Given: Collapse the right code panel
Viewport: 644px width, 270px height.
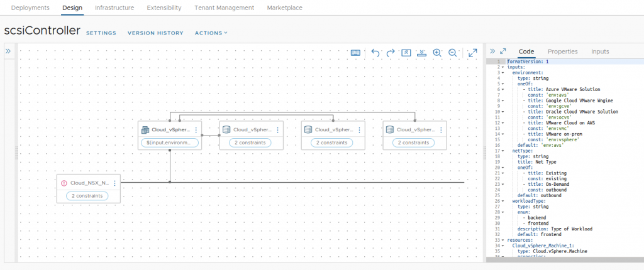Looking at the screenshot, I should (x=492, y=51).
